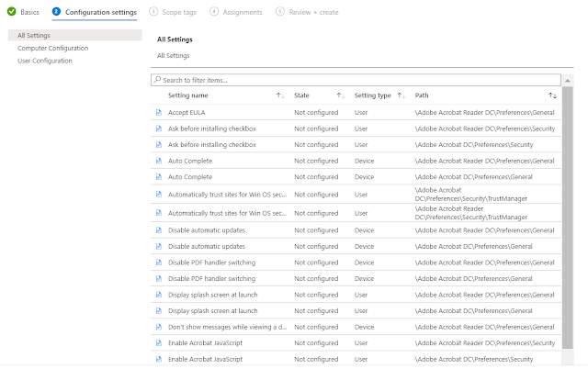Image resolution: width=588 pixels, height=369 pixels.
Task: Click the Scope tags step number icon
Action: (x=154, y=12)
